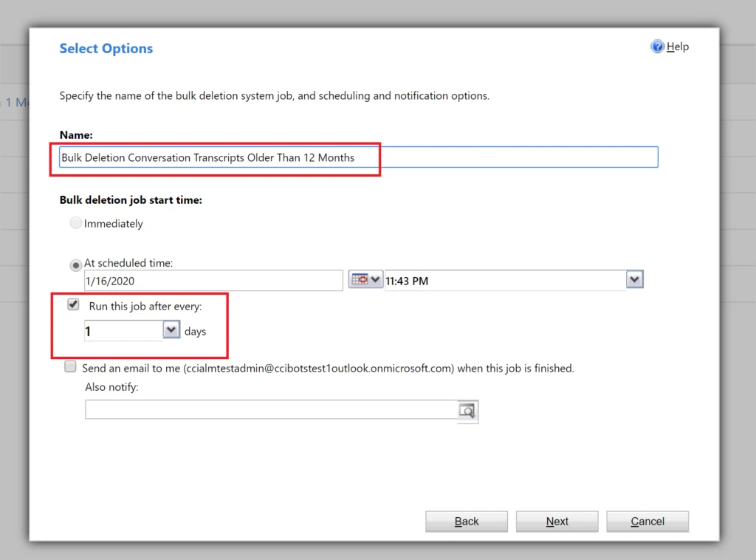The width and height of the screenshot is (756, 560).
Task: Expand the calendar icon's dropdown arrow
Action: pyautogui.click(x=374, y=279)
